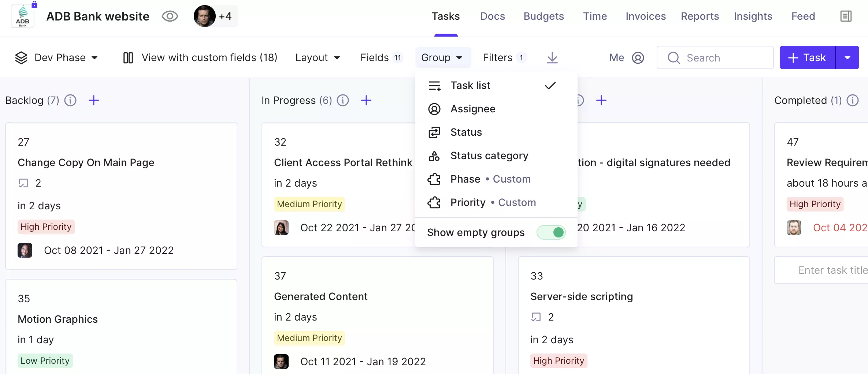Image resolution: width=868 pixels, height=374 pixels.
Task: Open the side panel notes icon
Action: tap(846, 16)
